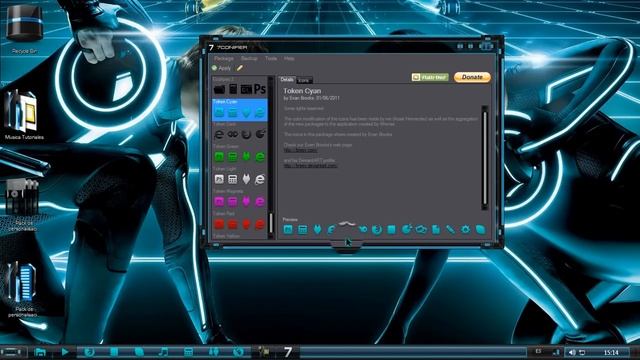Screen dimensions: 640x360
Task: Click the description pane vertical scrollbar
Action: pyautogui.click(x=484, y=158)
